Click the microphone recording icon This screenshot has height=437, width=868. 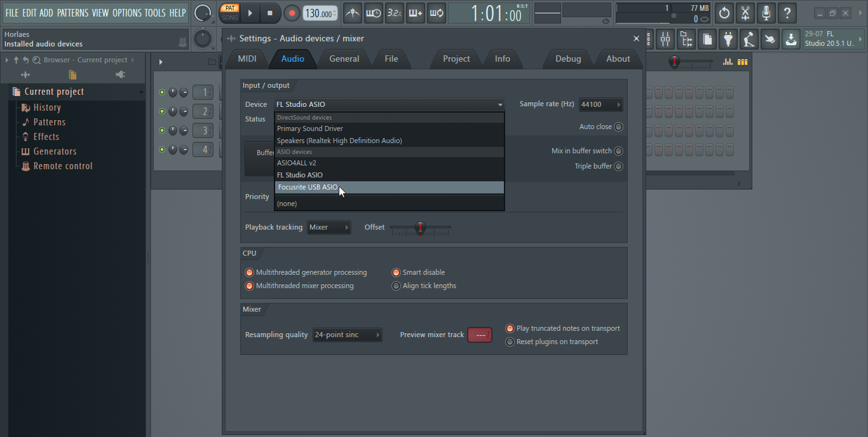(x=766, y=13)
